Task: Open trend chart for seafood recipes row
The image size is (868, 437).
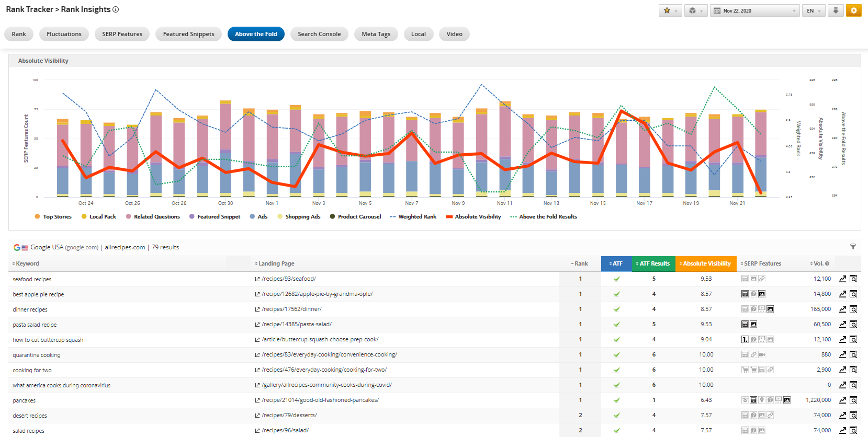Action: pyautogui.click(x=842, y=279)
